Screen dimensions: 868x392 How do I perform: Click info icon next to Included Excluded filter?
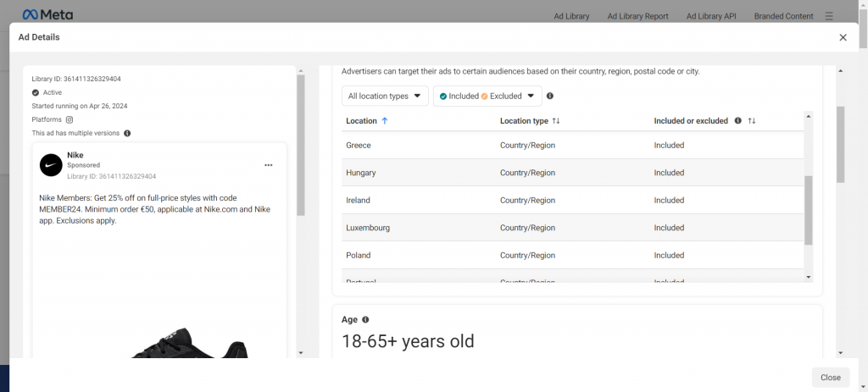click(550, 97)
